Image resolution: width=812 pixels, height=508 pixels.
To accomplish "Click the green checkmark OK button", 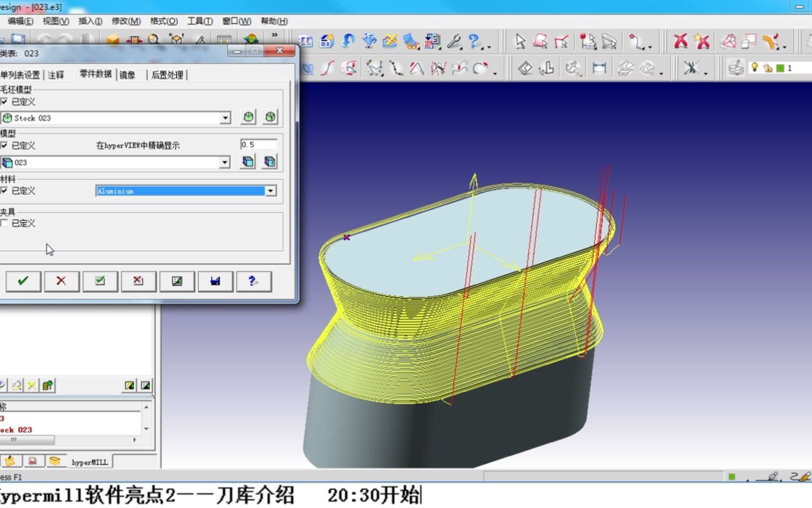I will [23, 281].
